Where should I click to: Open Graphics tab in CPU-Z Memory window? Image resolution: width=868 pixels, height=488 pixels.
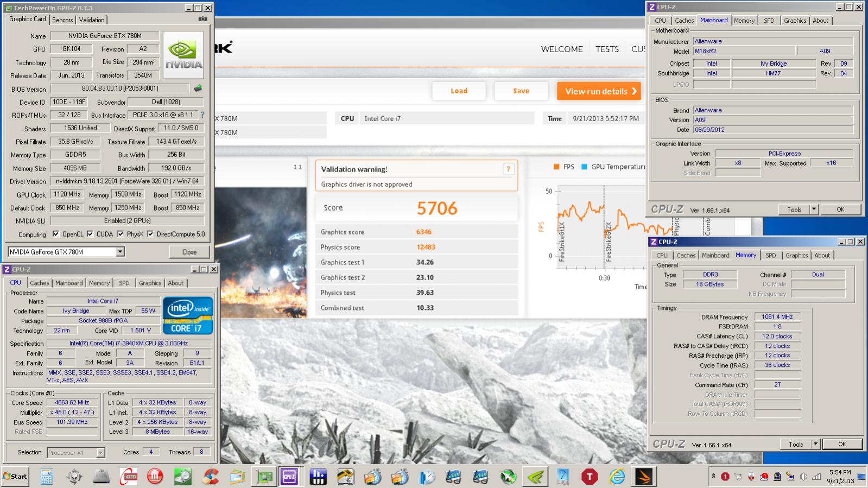(x=796, y=255)
